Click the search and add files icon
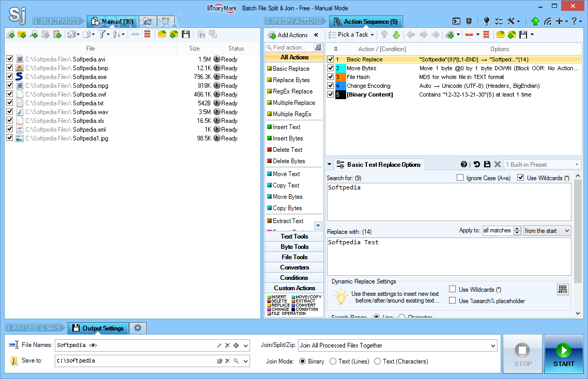 pos(34,35)
